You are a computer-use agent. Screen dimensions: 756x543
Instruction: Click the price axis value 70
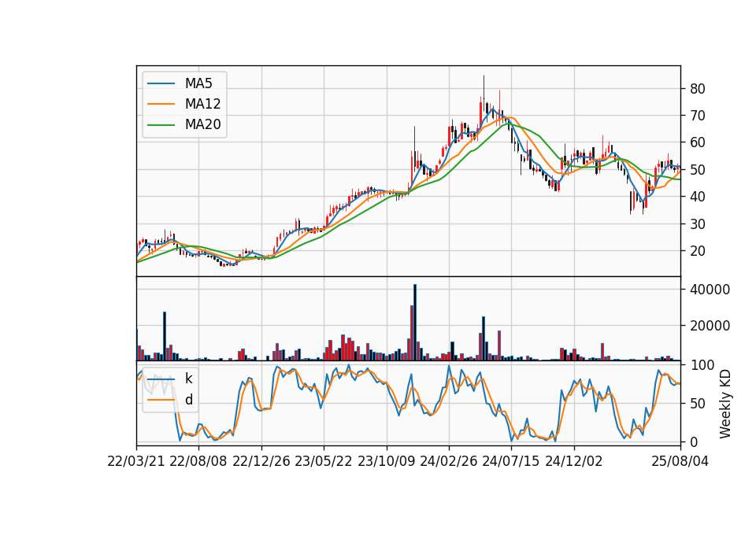pyautogui.click(x=697, y=116)
